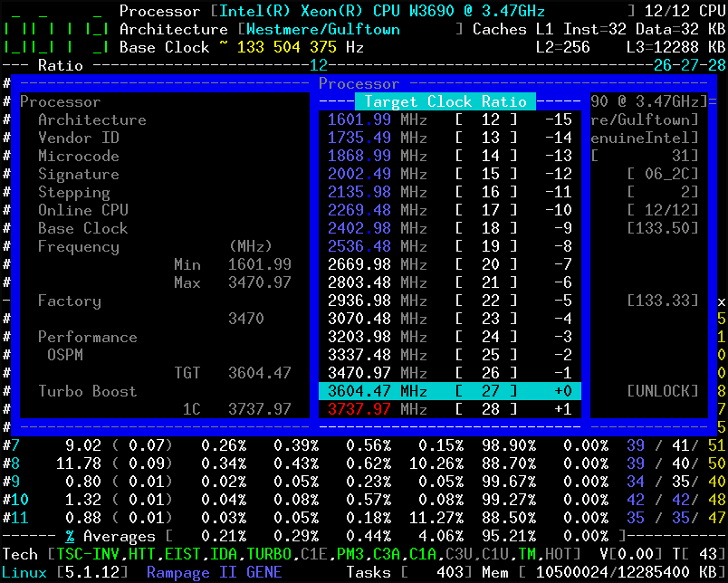Click the C1A tech flag
The image size is (728, 583).
[x=423, y=554]
